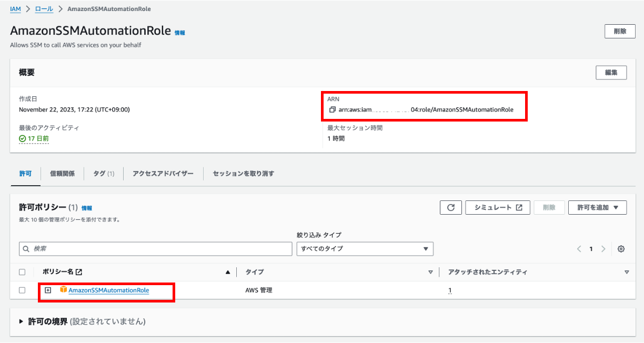Click the creation date November 22, 2023
The height and width of the screenshot is (343, 644).
coord(74,110)
